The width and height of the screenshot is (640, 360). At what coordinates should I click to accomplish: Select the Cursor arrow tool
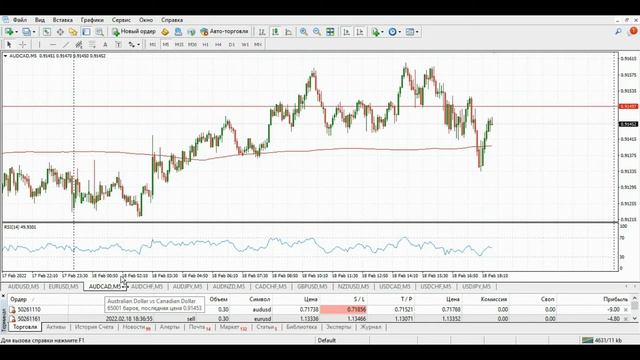[x=9, y=44]
